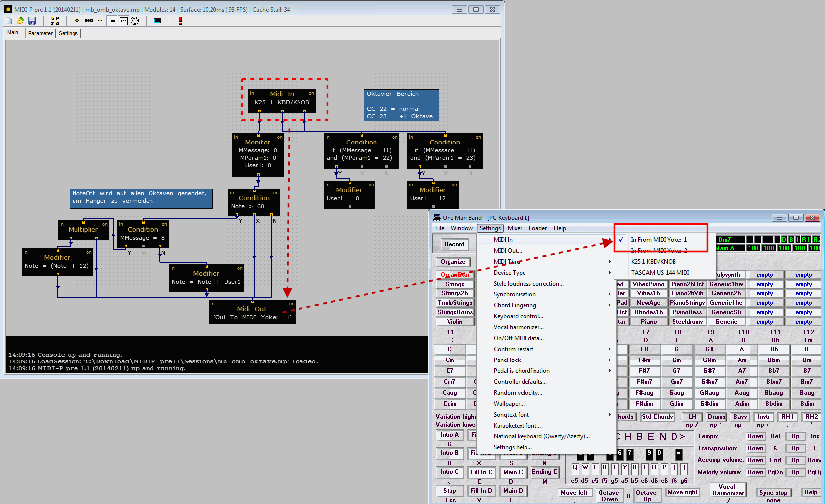The image size is (825, 504).
Task: Open the Mixer menu in One Man Band
Action: pos(515,228)
